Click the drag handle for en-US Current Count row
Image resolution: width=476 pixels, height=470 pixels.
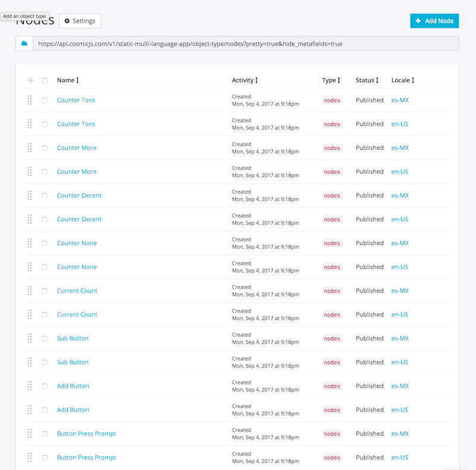click(29, 314)
